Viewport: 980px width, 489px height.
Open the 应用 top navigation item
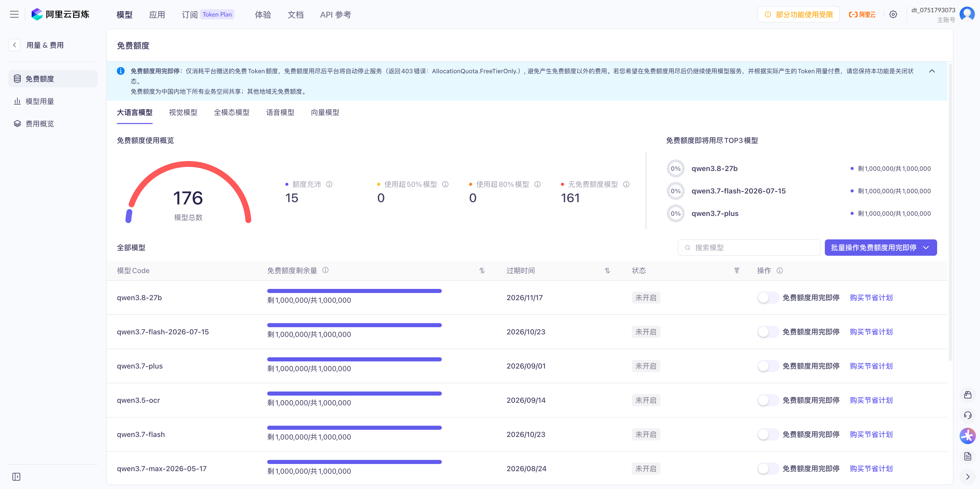click(157, 15)
